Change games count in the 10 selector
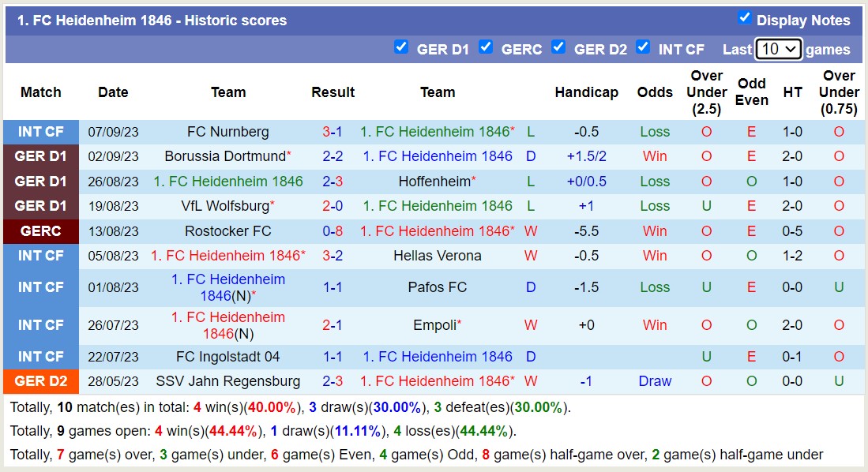 [x=780, y=49]
